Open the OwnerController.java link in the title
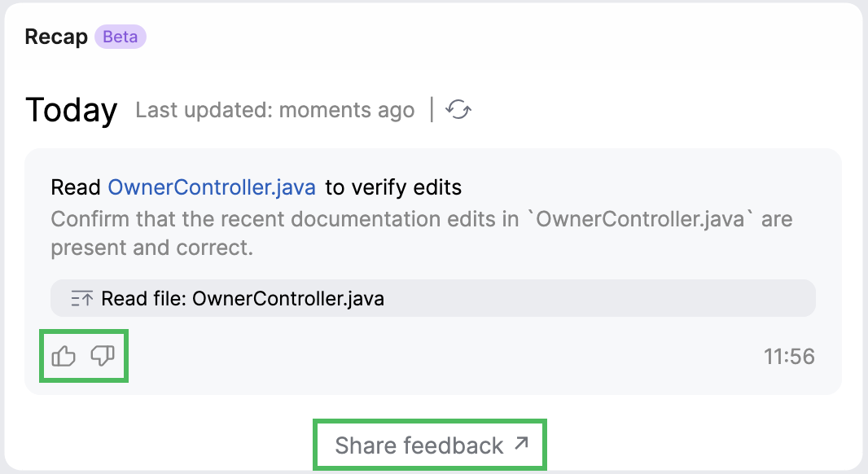Image resolution: width=868 pixels, height=474 pixels. (x=213, y=187)
